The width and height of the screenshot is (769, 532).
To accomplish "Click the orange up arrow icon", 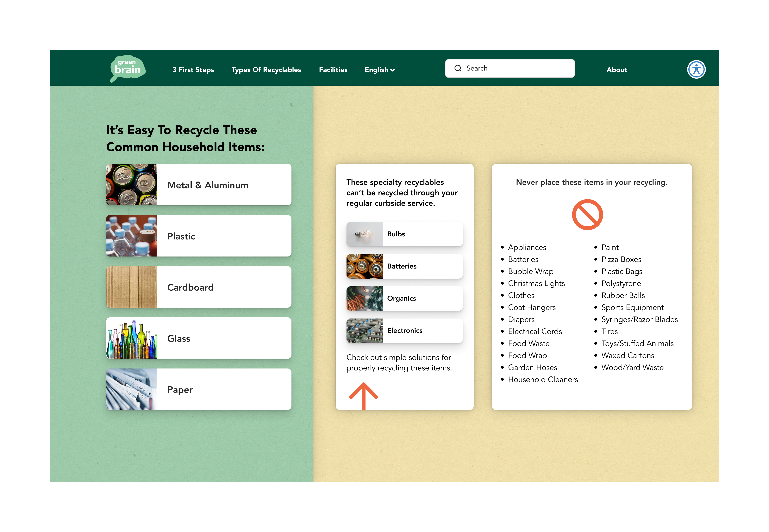I will pyautogui.click(x=363, y=396).
